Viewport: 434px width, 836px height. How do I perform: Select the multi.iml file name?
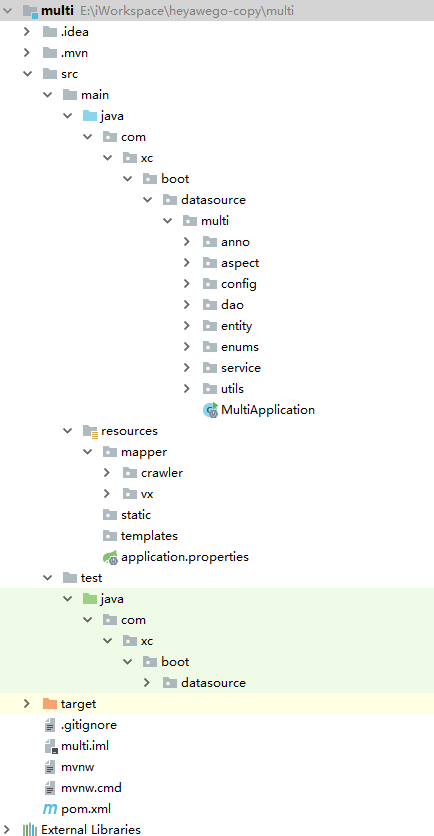(x=85, y=746)
